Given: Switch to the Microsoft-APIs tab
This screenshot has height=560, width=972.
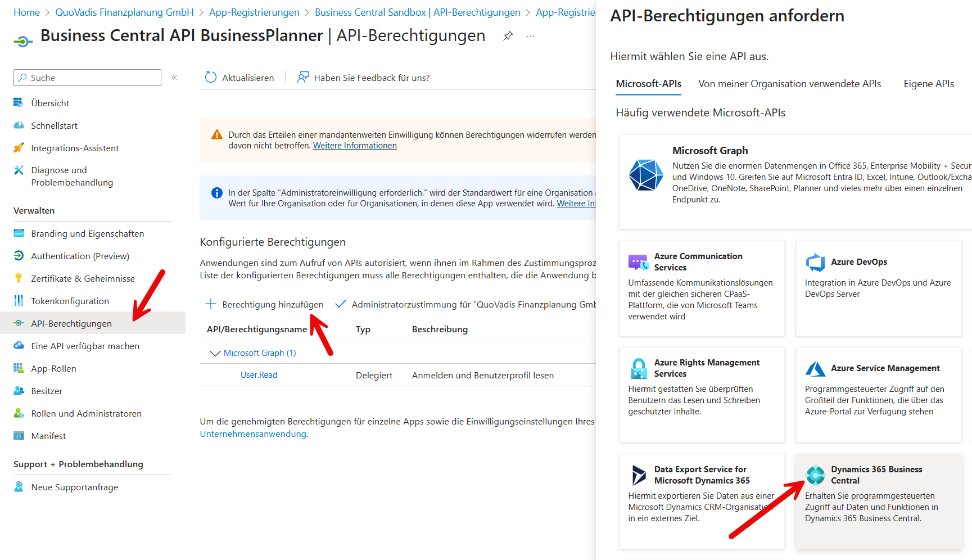Looking at the screenshot, I should [649, 84].
